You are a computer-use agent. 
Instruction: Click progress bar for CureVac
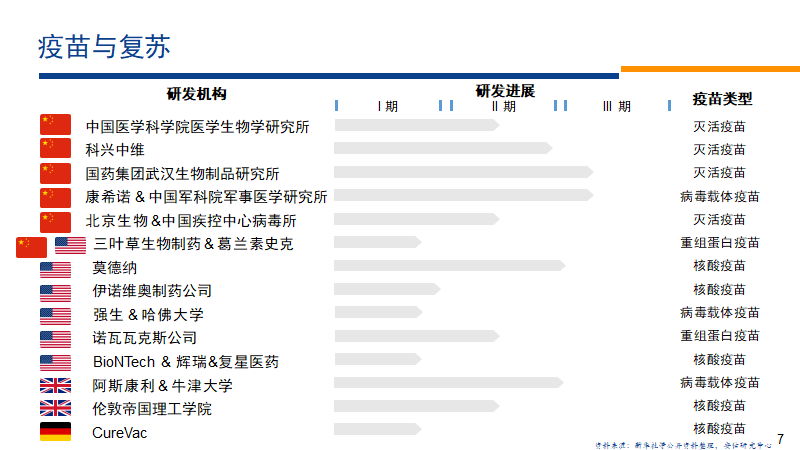(378, 429)
